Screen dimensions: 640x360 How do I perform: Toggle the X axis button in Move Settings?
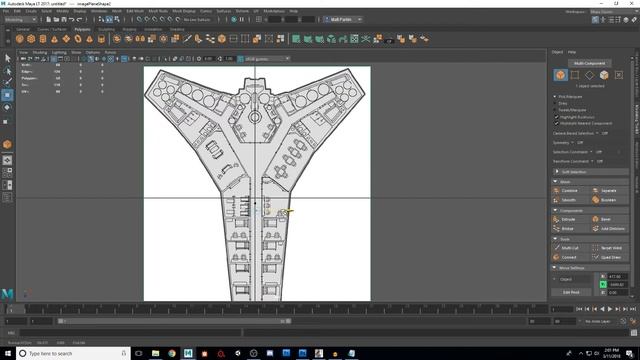(603, 277)
